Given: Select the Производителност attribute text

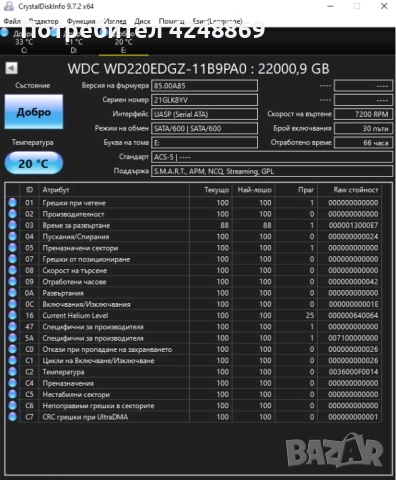Looking at the screenshot, I should (73, 214).
